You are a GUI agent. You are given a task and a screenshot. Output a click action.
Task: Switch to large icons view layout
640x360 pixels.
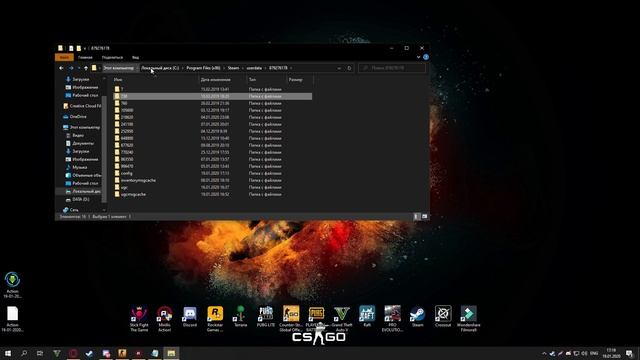[424, 217]
